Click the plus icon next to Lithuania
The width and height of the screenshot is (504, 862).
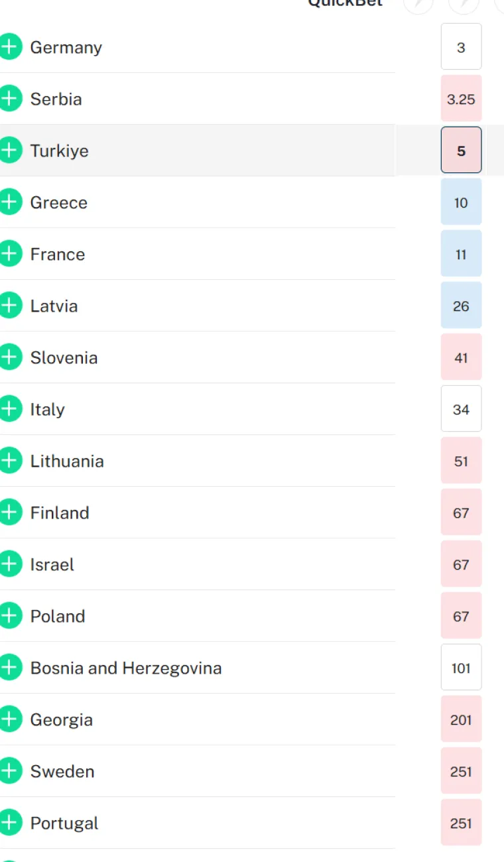[11, 460]
